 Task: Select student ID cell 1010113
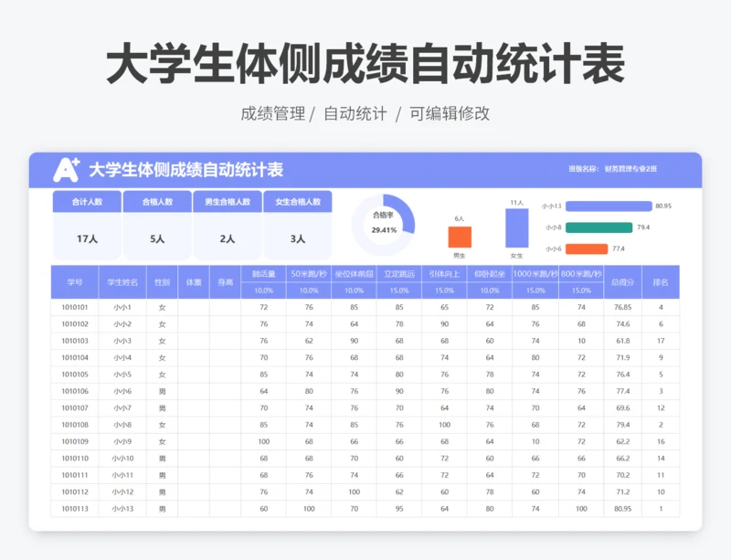point(75,509)
